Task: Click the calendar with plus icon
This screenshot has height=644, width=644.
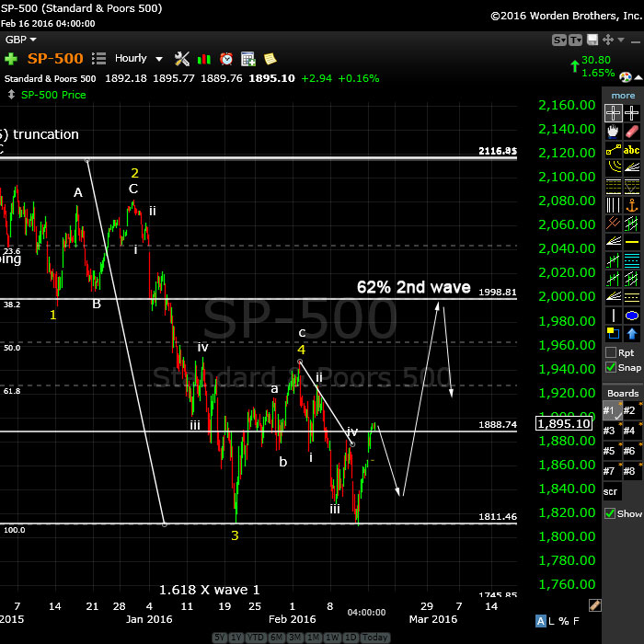Action: (x=248, y=59)
